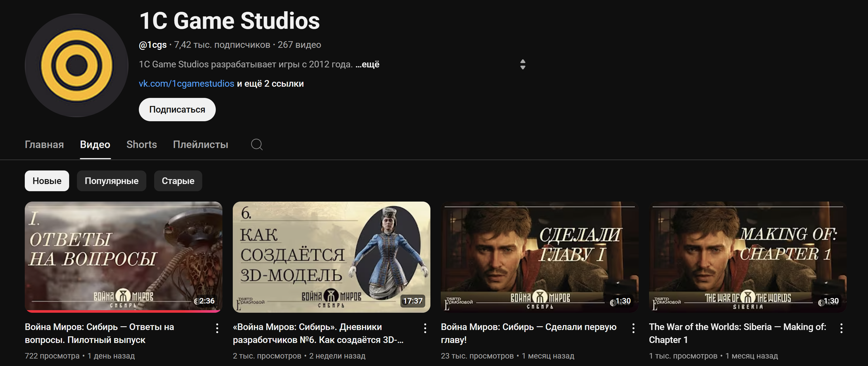Switch to the Главная tab
The image size is (868, 366).
(44, 145)
